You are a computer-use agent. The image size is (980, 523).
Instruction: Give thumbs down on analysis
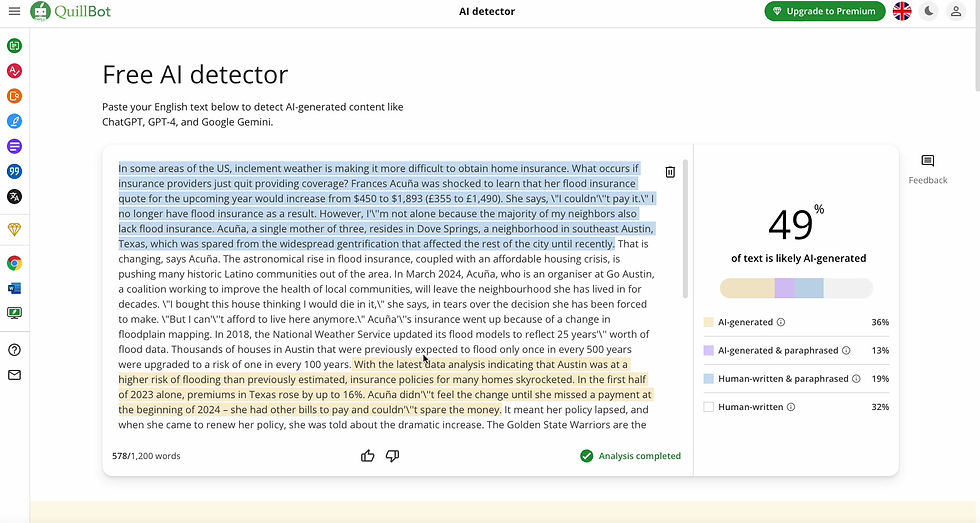(392, 456)
